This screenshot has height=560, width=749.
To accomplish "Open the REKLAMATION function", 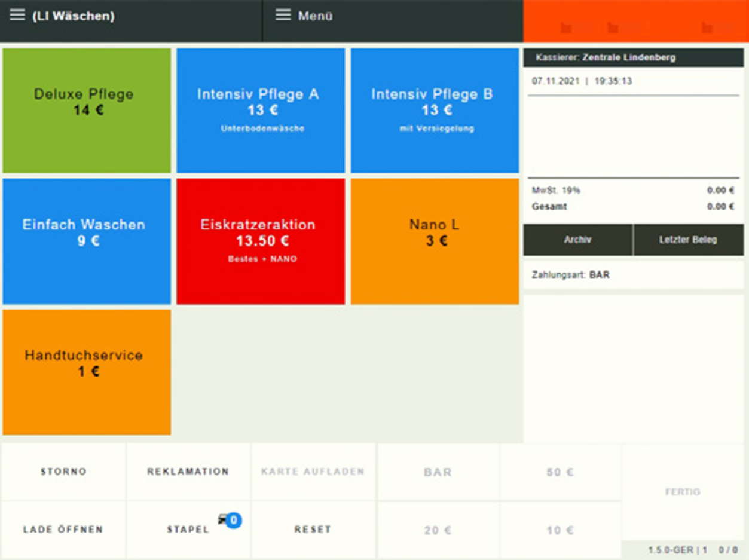I will [x=188, y=472].
